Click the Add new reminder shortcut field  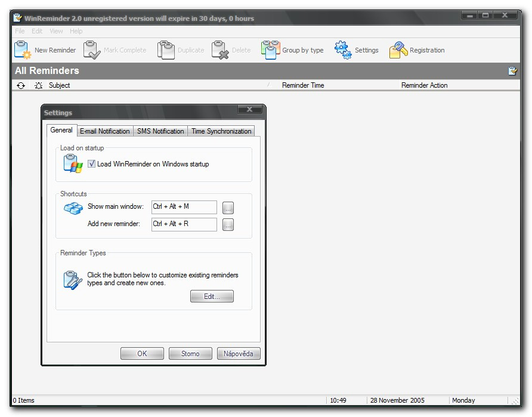tap(184, 224)
